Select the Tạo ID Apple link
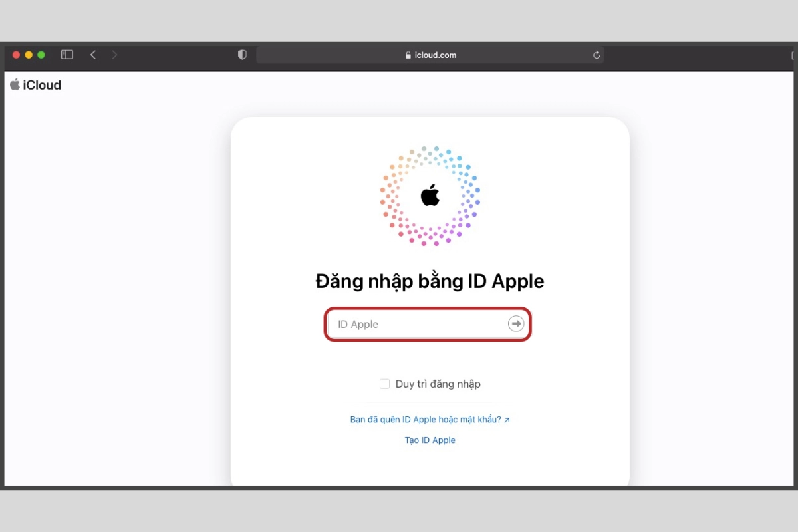Image resolution: width=798 pixels, height=532 pixels. 430,440
